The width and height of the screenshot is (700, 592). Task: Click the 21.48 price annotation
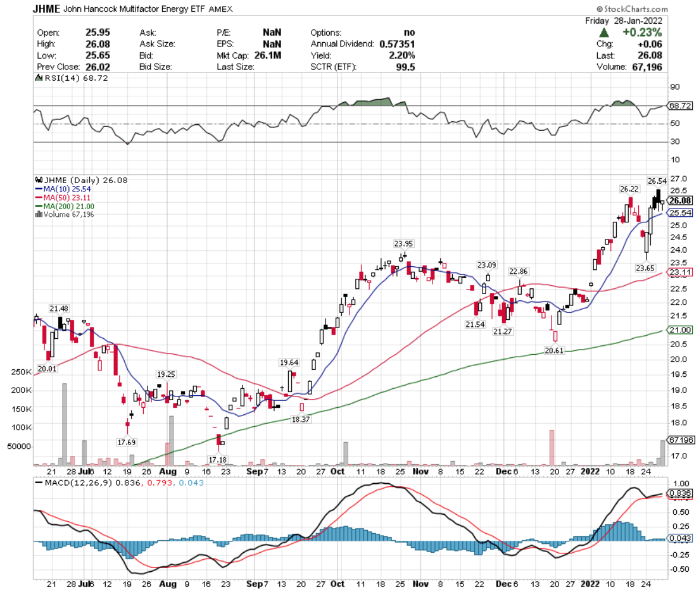tap(59, 308)
